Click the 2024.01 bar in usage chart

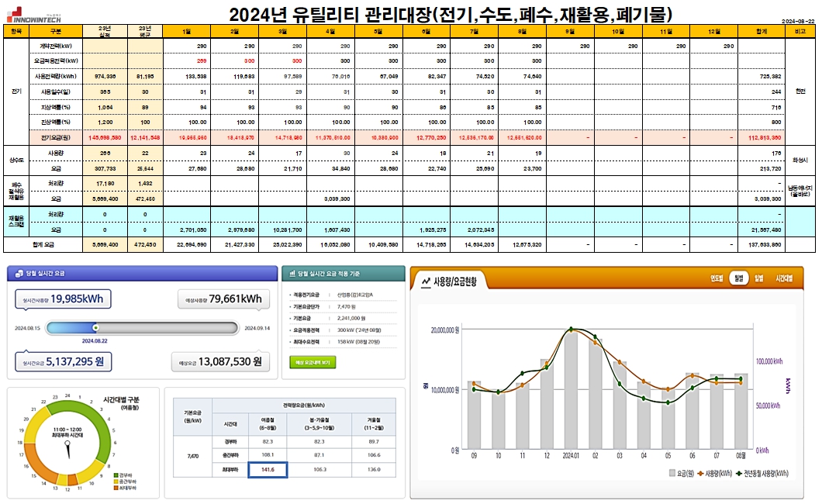[571, 392]
